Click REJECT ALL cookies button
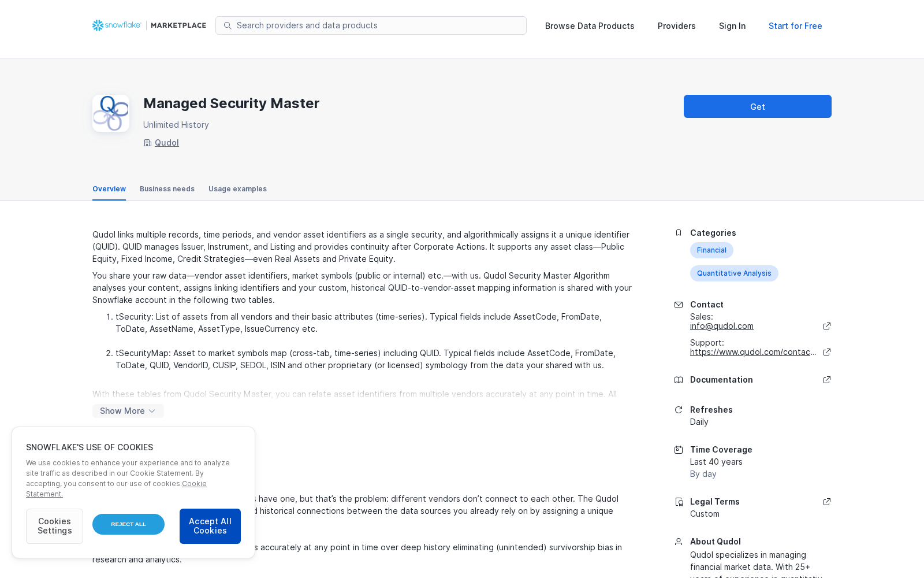 pos(128,524)
